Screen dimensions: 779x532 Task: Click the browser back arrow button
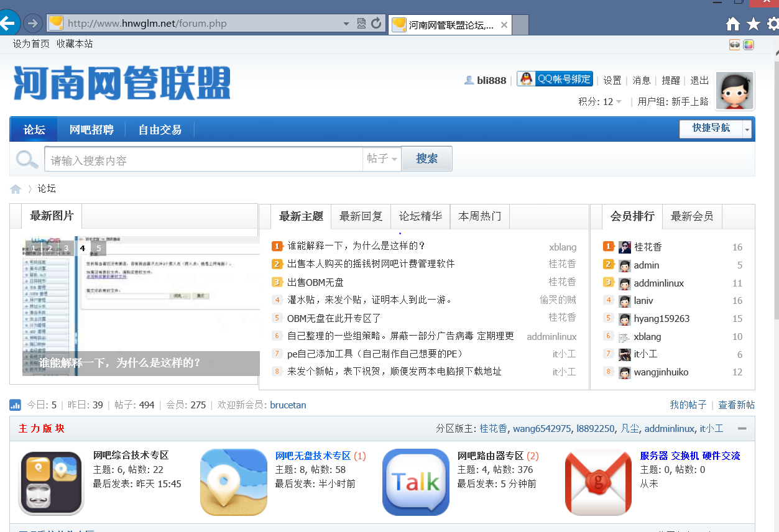point(8,24)
